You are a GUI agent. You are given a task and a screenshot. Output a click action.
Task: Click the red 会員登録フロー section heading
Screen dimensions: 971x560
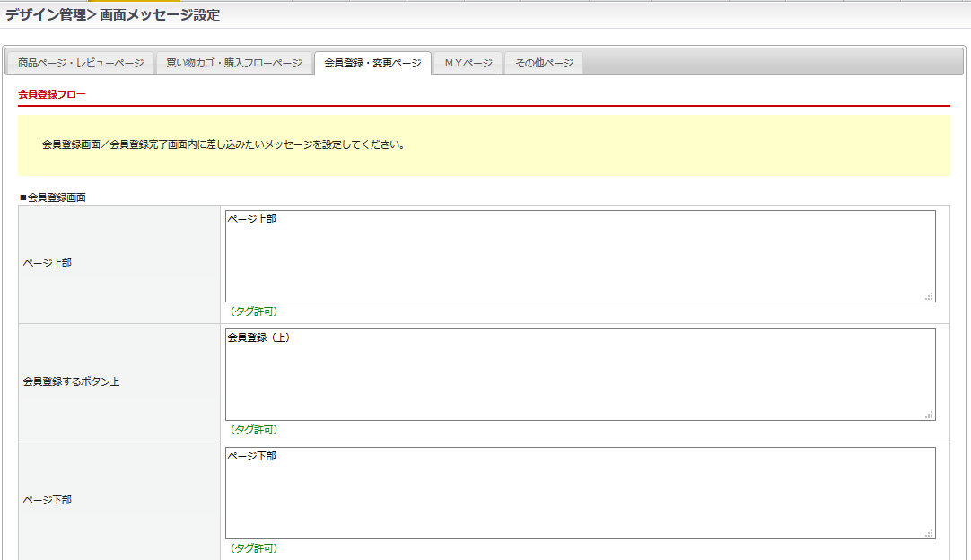[52, 93]
